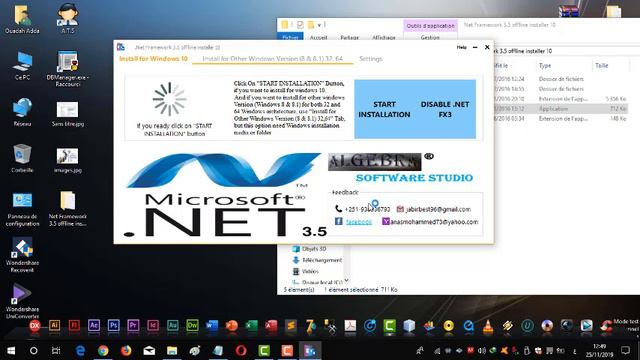
Task: Select the Wondershare UniConverter desktop icon
Action: 22,301
